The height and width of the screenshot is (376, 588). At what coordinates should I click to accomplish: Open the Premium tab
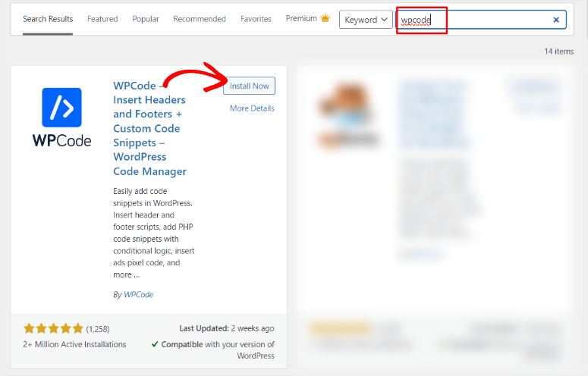301,19
